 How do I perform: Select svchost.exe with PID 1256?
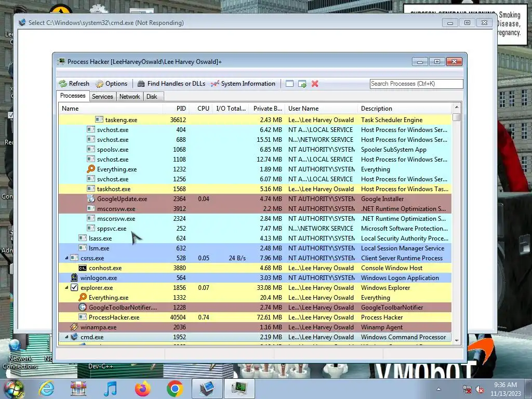pos(255,179)
